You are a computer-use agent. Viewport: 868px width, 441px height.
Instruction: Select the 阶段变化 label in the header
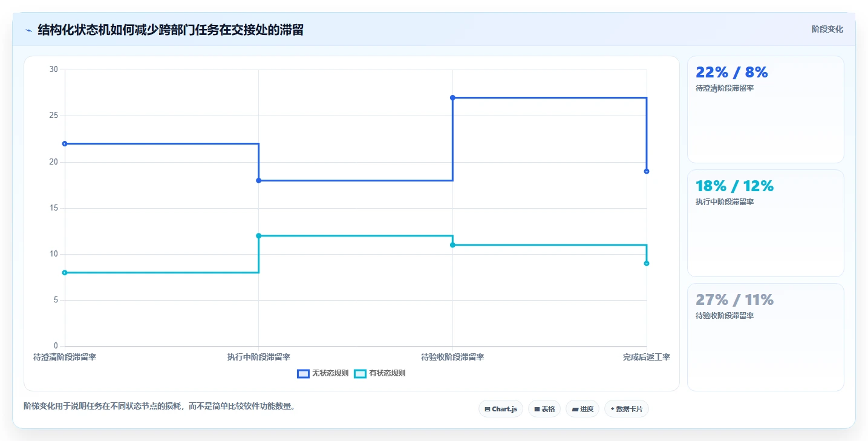(827, 29)
